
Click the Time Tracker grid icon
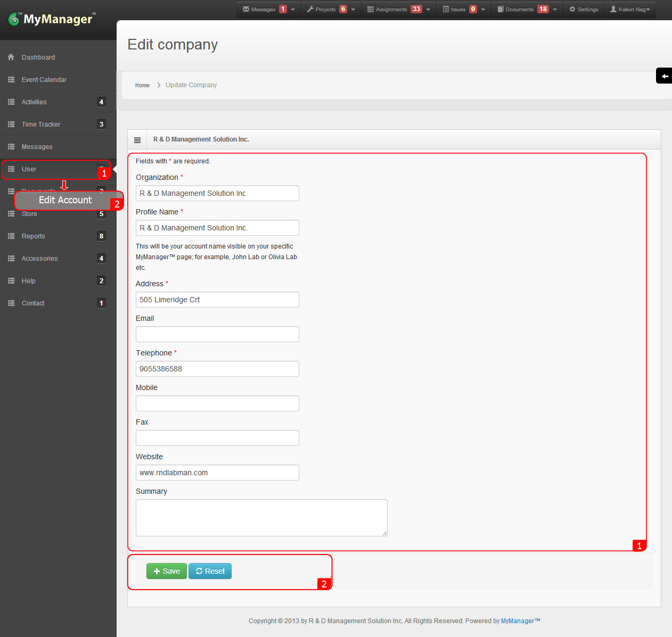coord(11,124)
